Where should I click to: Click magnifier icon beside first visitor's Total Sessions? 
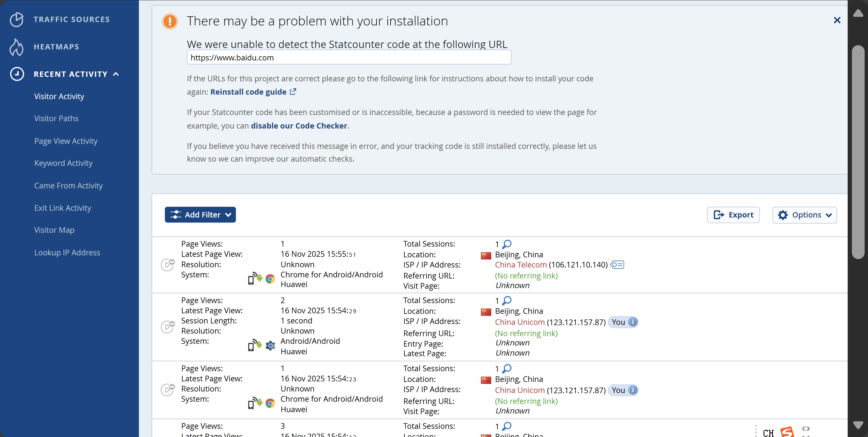pyautogui.click(x=506, y=244)
